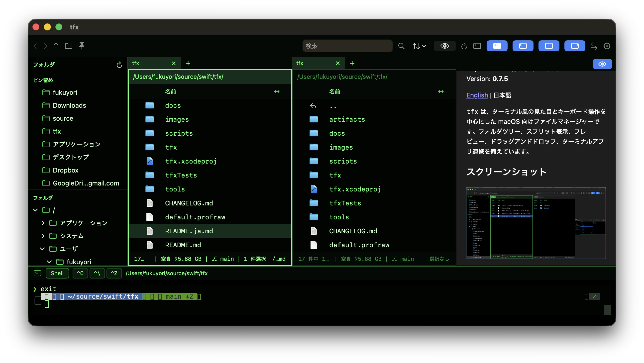Collapse the root / tree node
644x363 pixels.
click(35, 210)
